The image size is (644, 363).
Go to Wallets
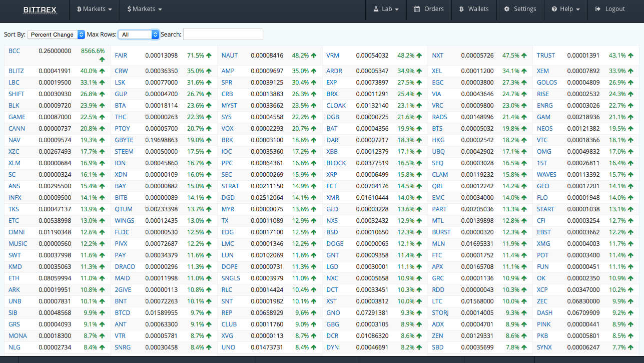pyautogui.click(x=474, y=9)
